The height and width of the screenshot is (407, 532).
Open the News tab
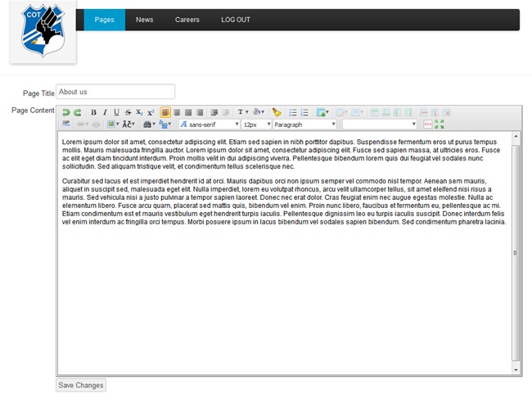tap(145, 20)
